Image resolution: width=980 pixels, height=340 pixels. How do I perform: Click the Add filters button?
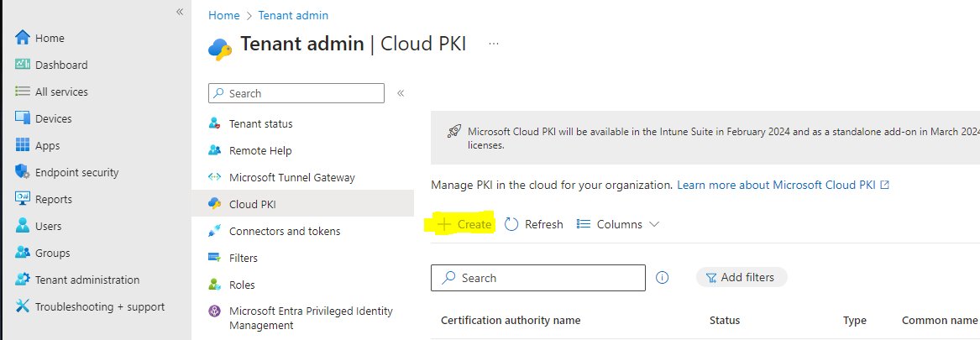tap(742, 277)
